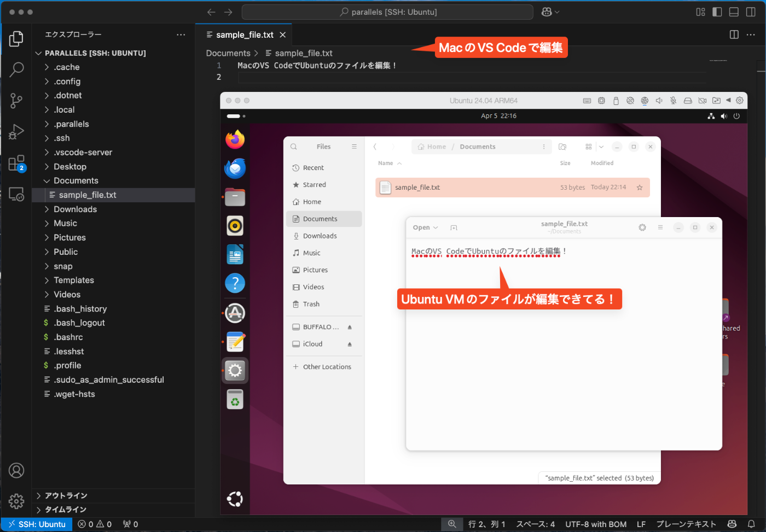Viewport: 766px width, 532px height.
Task: Toggle the bottom panel
Action: (734, 12)
